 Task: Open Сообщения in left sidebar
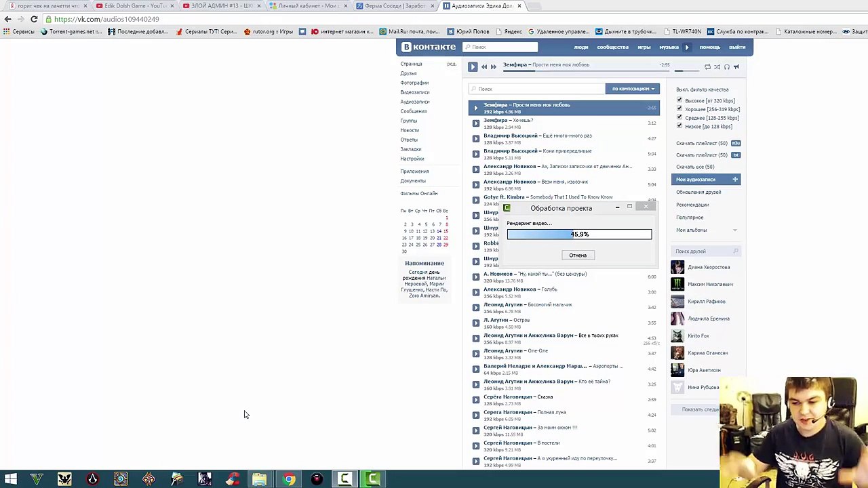(x=414, y=111)
